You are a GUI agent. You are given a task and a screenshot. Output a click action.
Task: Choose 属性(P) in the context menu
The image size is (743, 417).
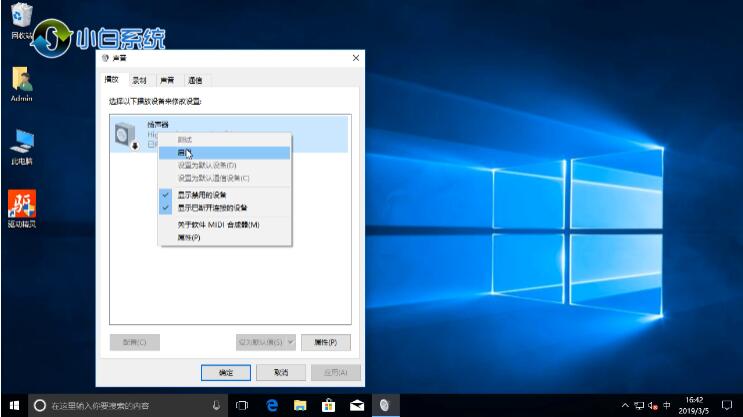[225, 237]
